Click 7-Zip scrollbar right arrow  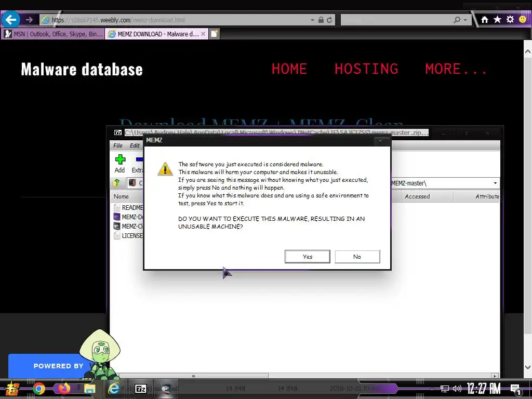pyautogui.click(x=495, y=376)
